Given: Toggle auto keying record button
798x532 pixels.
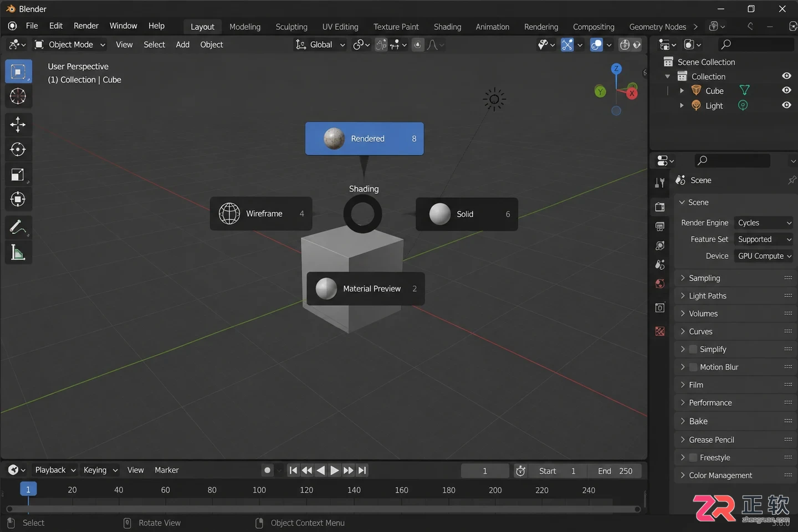Looking at the screenshot, I should tap(267, 470).
